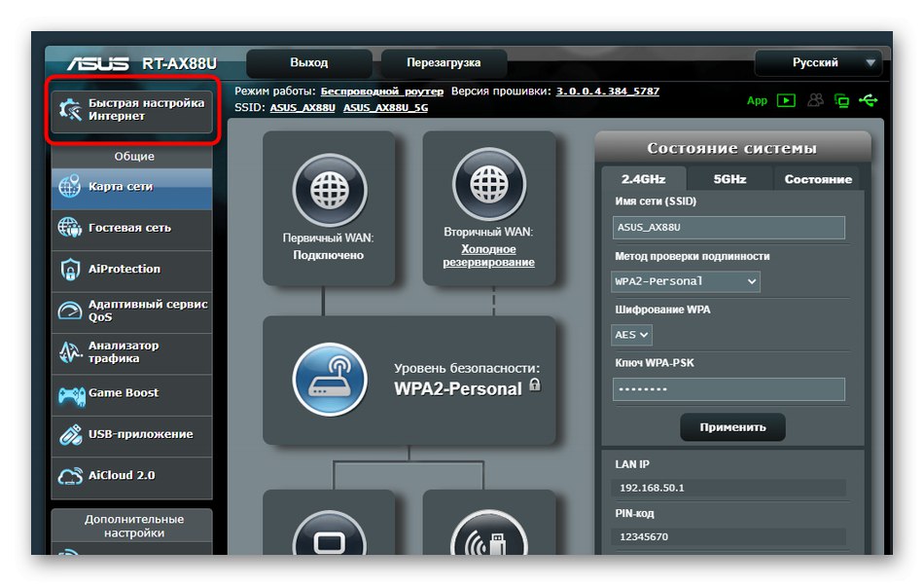Open the ASUS_AX88U SSID link

tap(302, 108)
